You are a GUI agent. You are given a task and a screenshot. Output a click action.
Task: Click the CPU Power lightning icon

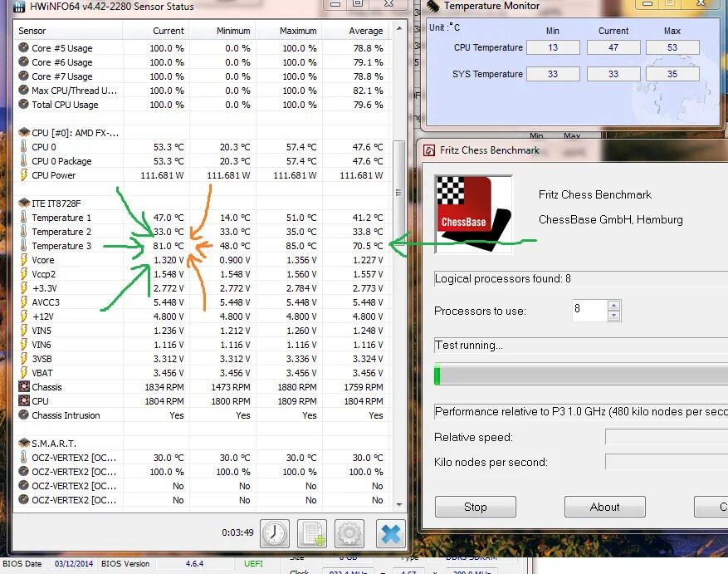(24, 174)
